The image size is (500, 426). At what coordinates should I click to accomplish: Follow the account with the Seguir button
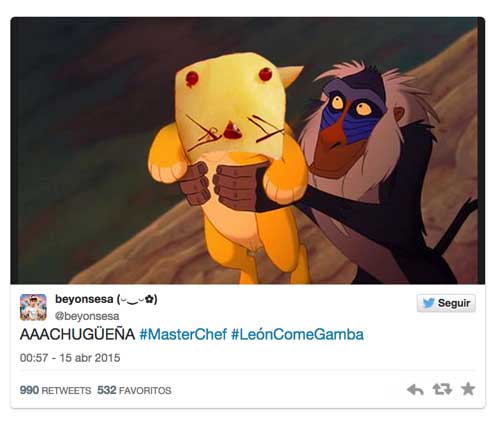[x=446, y=303]
